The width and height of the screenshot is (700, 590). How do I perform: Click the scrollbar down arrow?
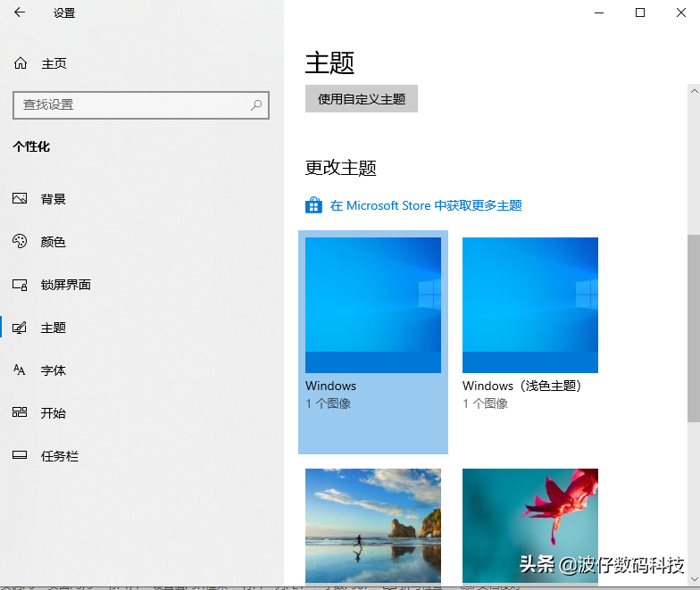(694, 578)
